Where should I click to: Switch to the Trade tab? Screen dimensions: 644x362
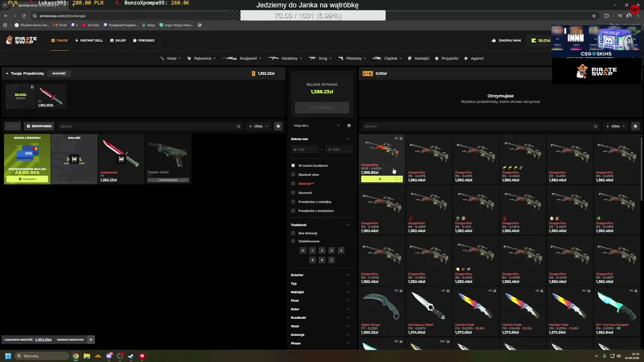59,40
